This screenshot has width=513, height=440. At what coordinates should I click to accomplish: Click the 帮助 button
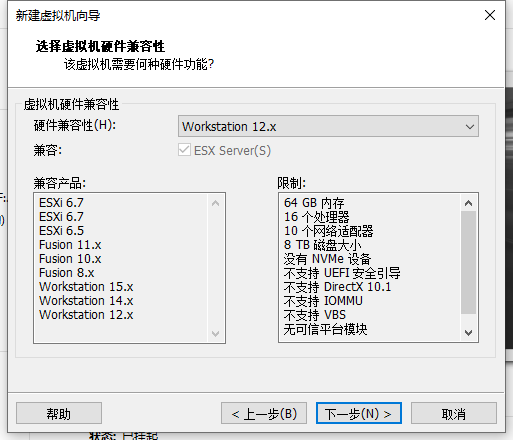[x=59, y=413]
